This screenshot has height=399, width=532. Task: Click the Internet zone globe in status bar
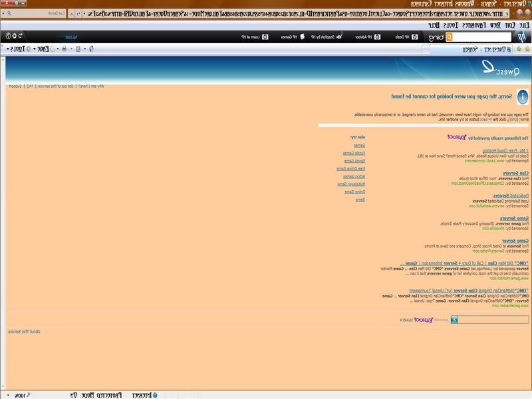pos(155,395)
